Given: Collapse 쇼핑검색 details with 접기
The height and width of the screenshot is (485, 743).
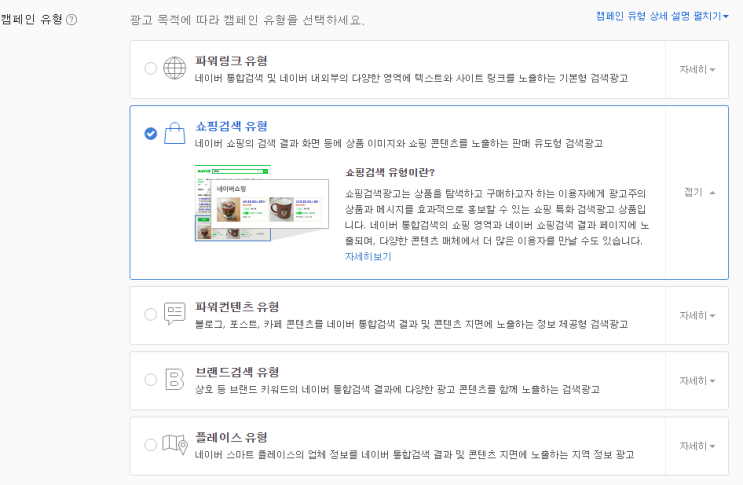Looking at the screenshot, I should [x=699, y=192].
